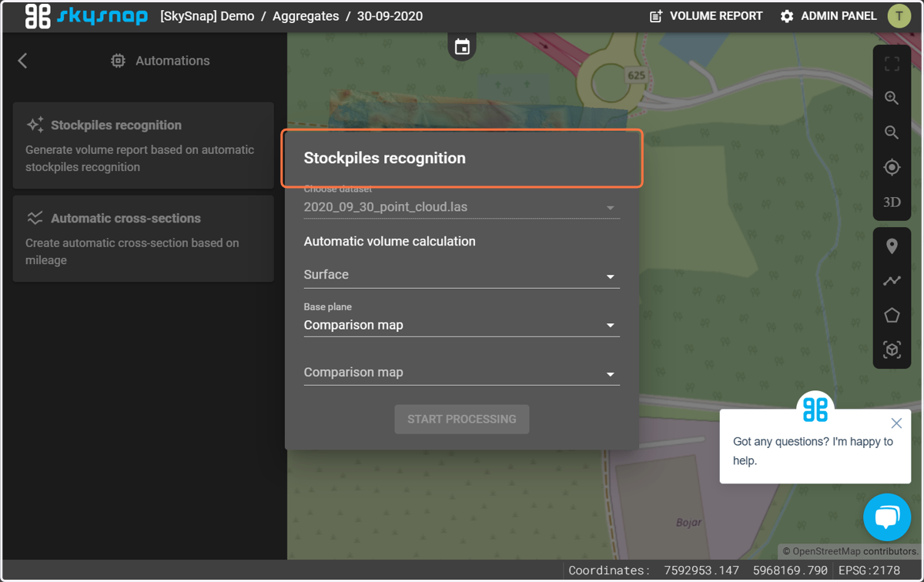Screen dimensions: 924x582
Task: Center map on my location
Action: 892,167
